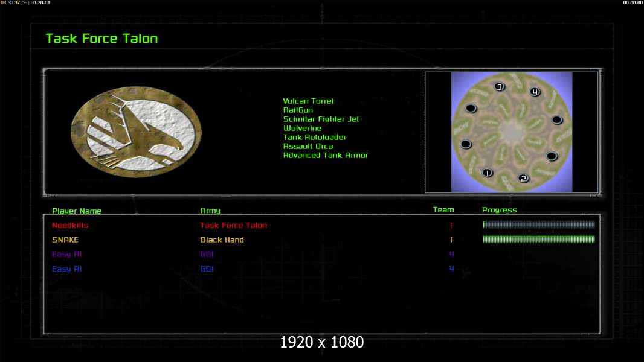Click Tank Autoloader entry
Image resolution: width=644 pixels, height=362 pixels.
click(315, 137)
